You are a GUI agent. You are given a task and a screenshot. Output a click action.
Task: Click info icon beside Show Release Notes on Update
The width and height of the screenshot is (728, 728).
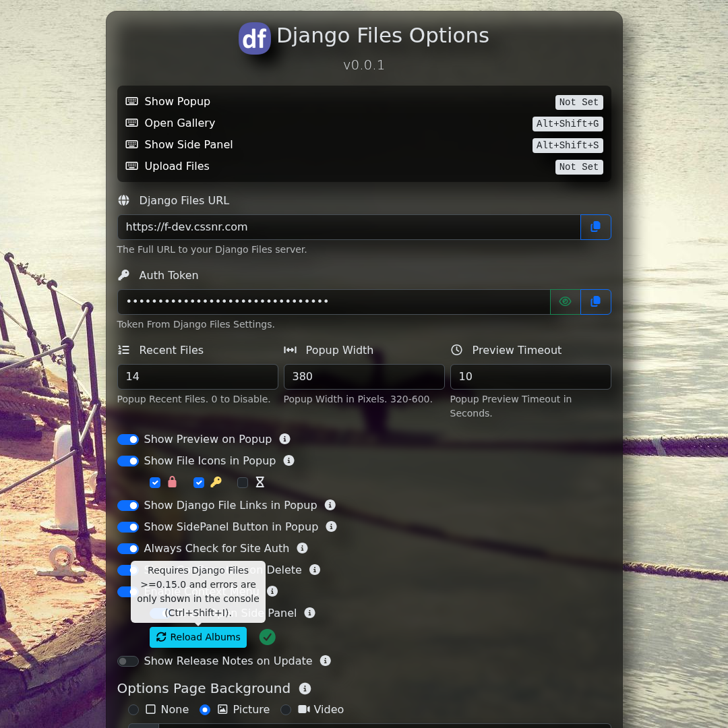tap(325, 661)
